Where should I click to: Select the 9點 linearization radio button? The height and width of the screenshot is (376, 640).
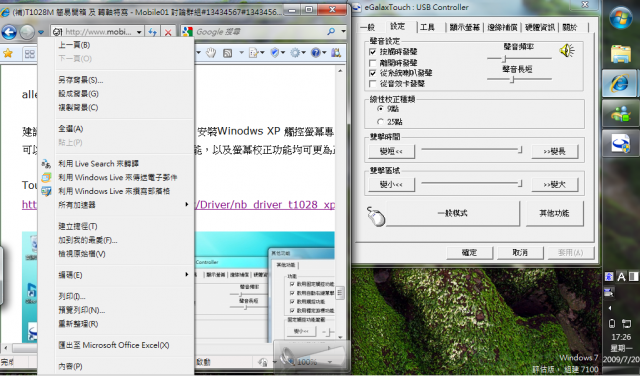click(380, 109)
